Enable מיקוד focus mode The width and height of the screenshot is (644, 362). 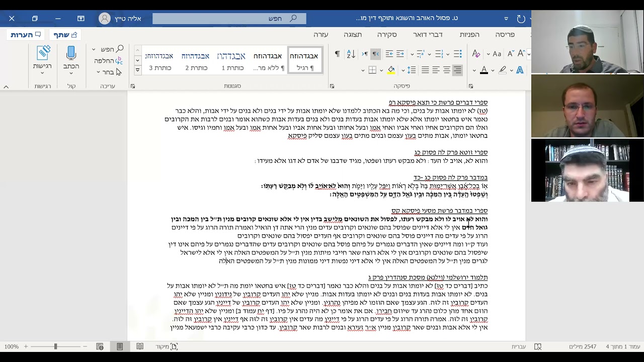pos(167,346)
